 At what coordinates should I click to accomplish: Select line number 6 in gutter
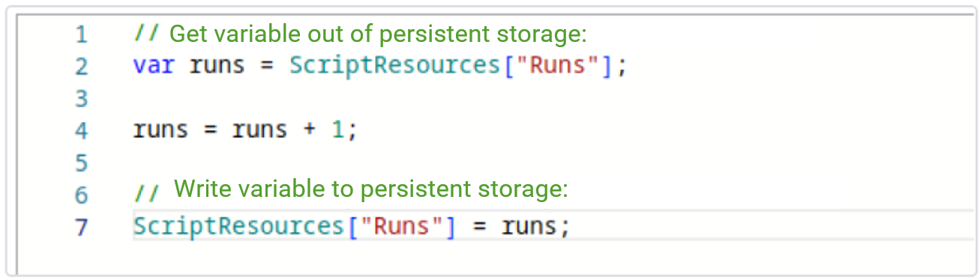[x=82, y=195]
